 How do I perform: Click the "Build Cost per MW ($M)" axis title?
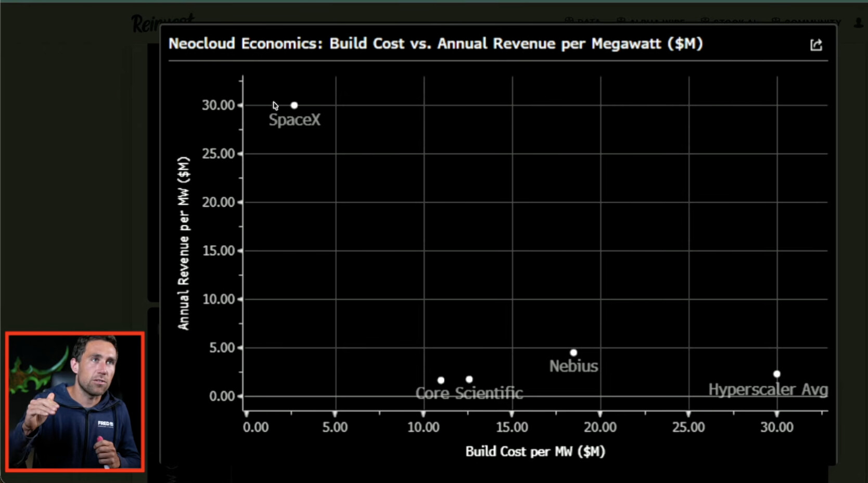click(x=535, y=451)
